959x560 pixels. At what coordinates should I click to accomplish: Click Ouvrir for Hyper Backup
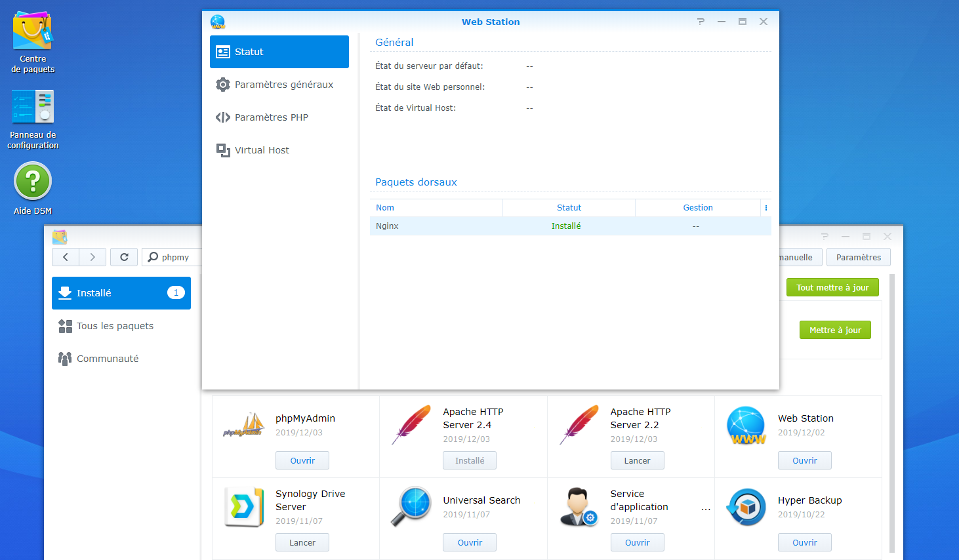point(805,542)
